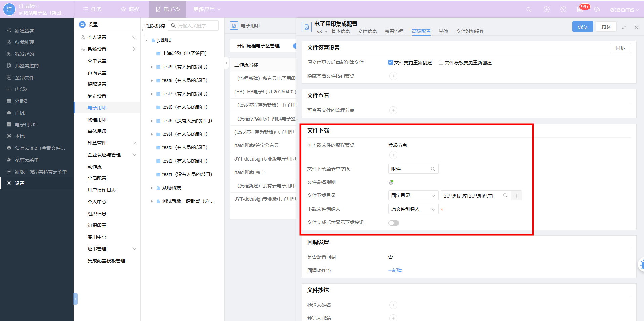Add a node under 发起节点
This screenshot has width=644, height=321.
[x=393, y=155]
